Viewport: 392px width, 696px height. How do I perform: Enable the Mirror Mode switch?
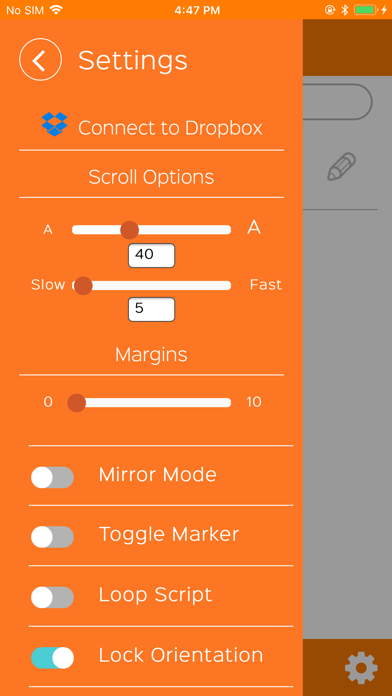pyautogui.click(x=52, y=477)
